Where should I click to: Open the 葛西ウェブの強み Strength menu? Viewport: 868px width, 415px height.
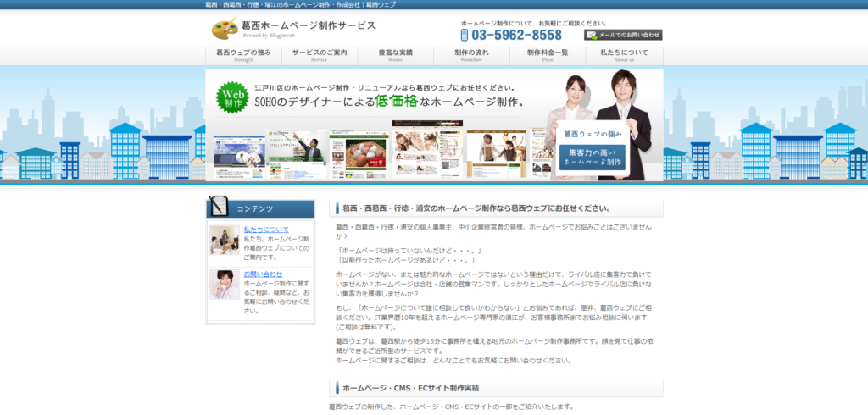[243, 55]
